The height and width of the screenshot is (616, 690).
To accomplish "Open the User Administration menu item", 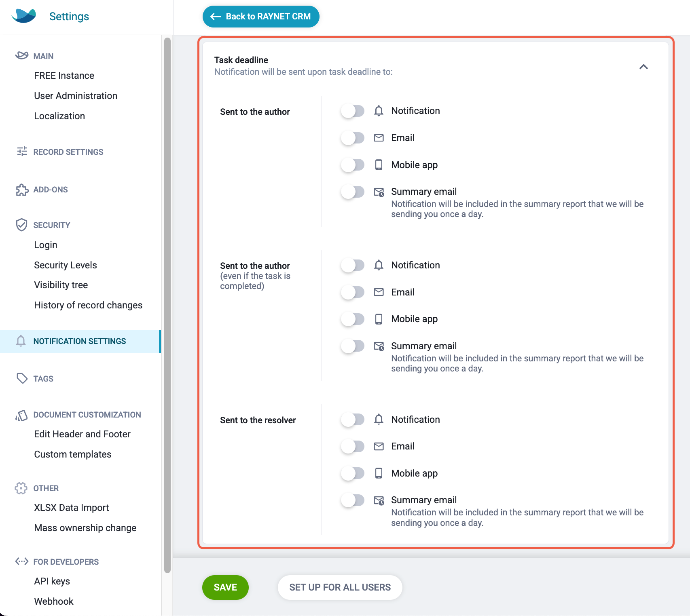I will [x=76, y=96].
